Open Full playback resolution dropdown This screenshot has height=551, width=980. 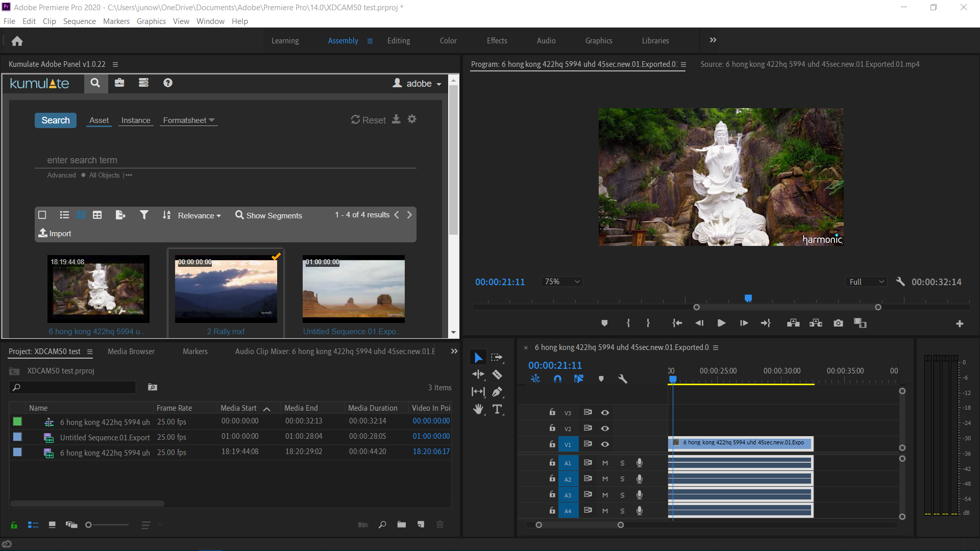click(x=866, y=282)
